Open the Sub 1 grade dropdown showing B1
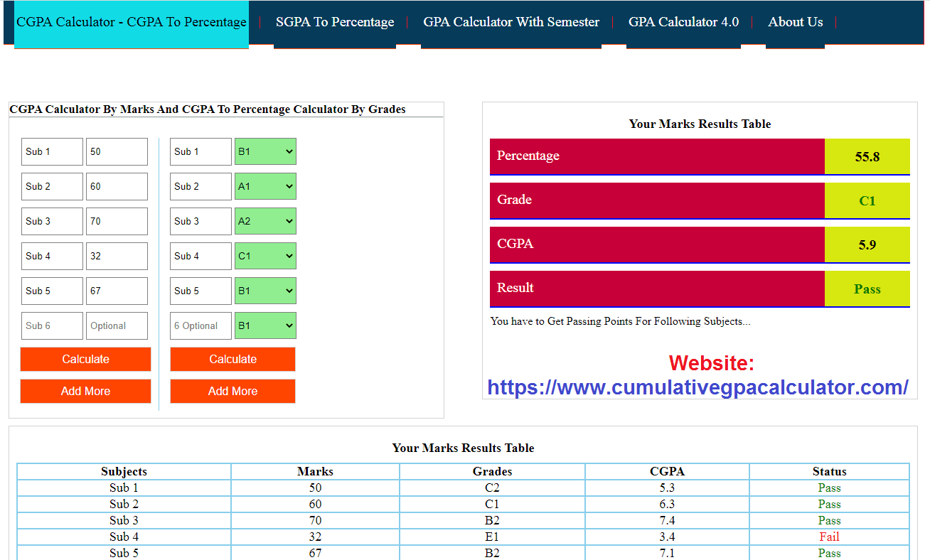Image resolution: width=930 pixels, height=560 pixels. pyautogui.click(x=264, y=151)
